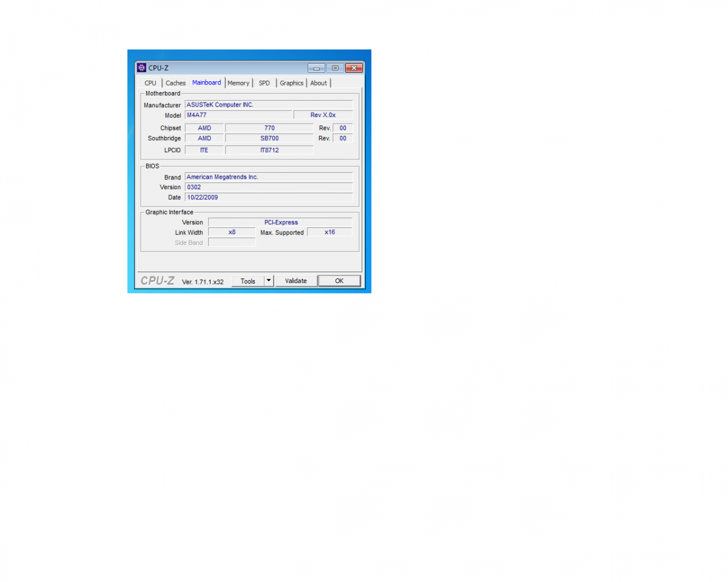Viewport: 728px width, 582px height.
Task: Click the southbridge vendor AMD value
Action: (204, 138)
